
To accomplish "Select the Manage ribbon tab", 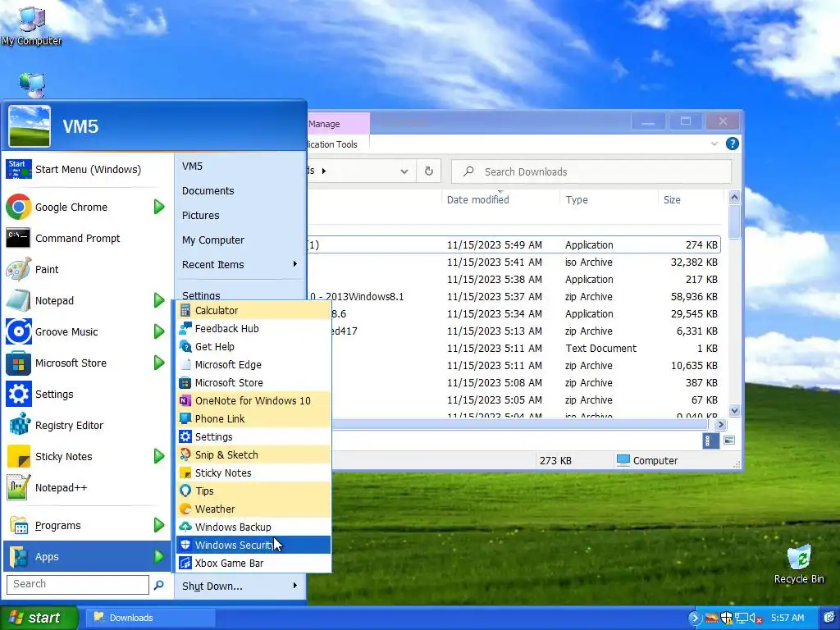I will coord(338,124).
